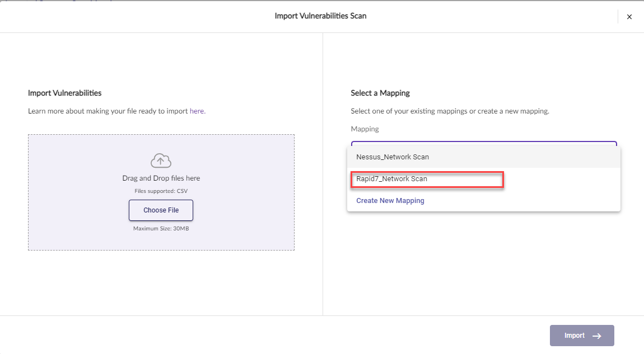Choose Rapid7_Network Scan from mapping list
644x354 pixels.
(391, 179)
